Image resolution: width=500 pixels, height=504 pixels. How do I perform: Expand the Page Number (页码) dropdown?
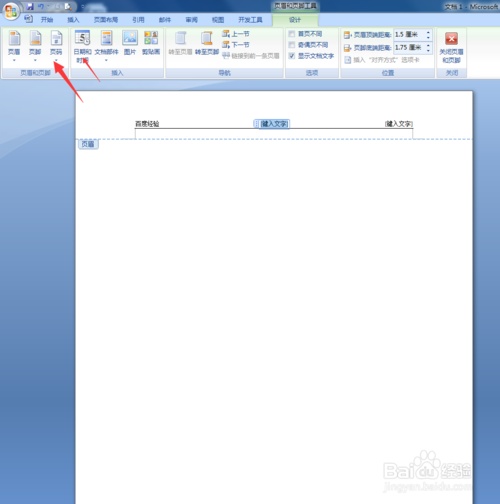(56, 46)
